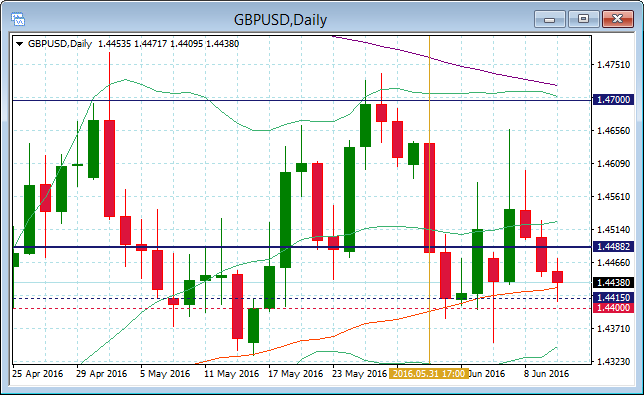Click the chart window icon in title bar
Viewport: 644px width, 395px height.
point(18,19)
